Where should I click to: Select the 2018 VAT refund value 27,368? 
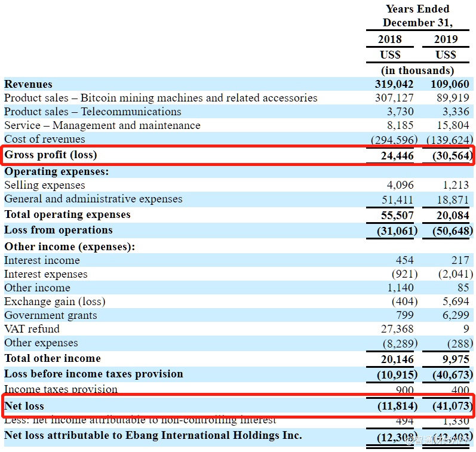tap(397, 329)
